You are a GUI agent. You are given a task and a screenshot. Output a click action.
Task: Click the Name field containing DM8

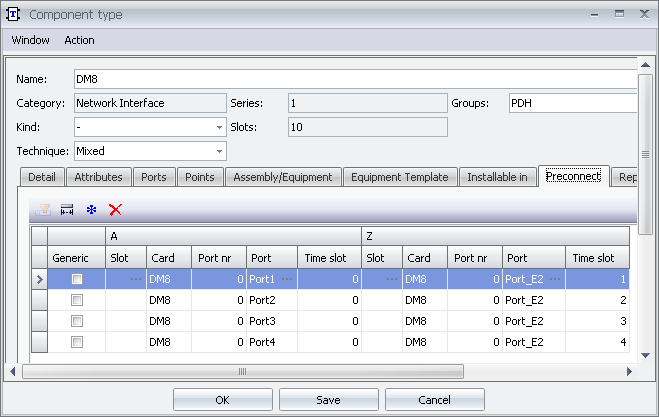356,79
